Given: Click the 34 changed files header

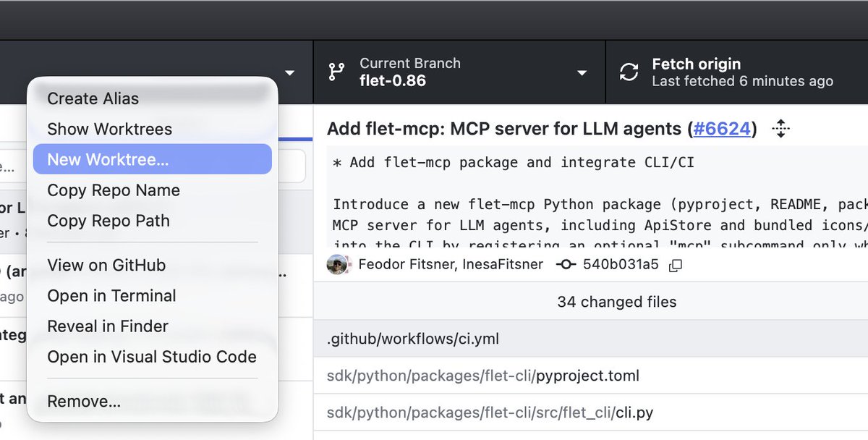Looking at the screenshot, I should tap(617, 302).
